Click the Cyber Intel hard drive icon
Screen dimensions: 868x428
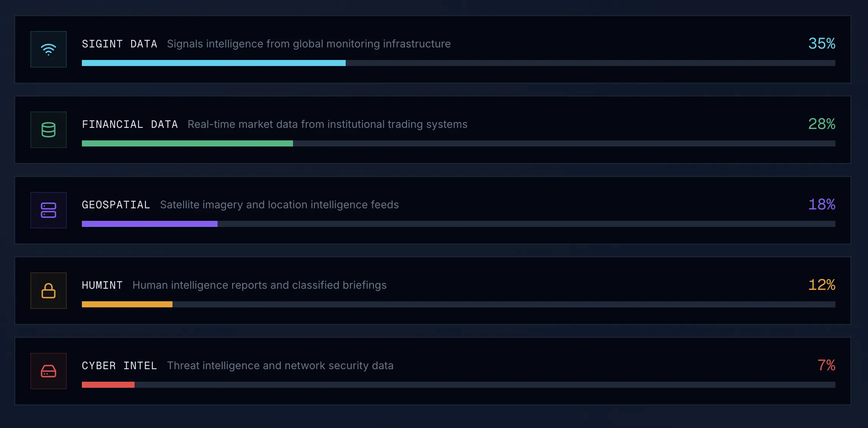click(x=49, y=371)
